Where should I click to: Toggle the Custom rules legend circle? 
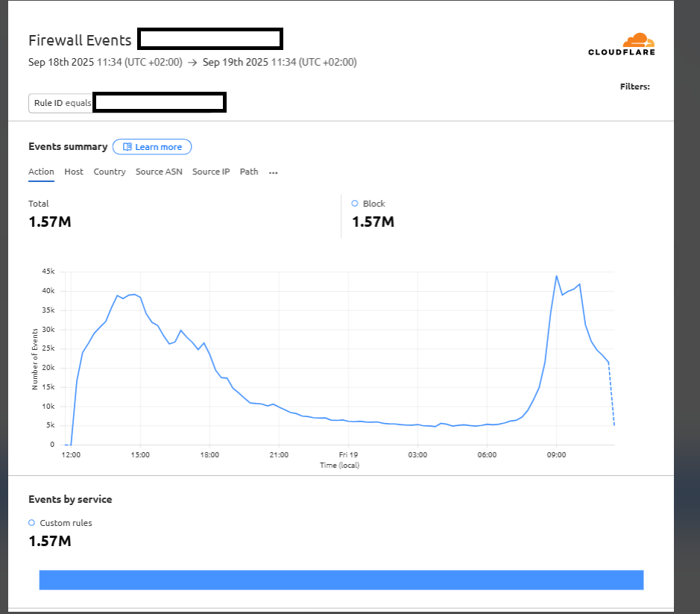coord(31,523)
